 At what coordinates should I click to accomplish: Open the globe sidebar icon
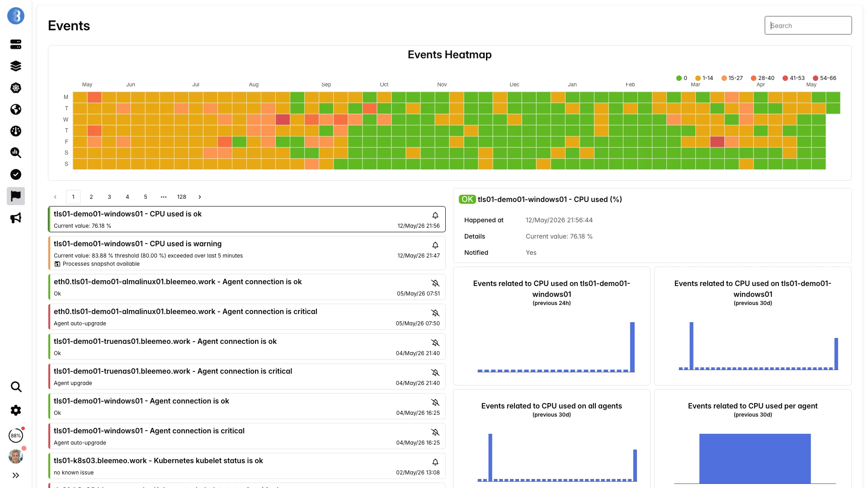pos(16,109)
